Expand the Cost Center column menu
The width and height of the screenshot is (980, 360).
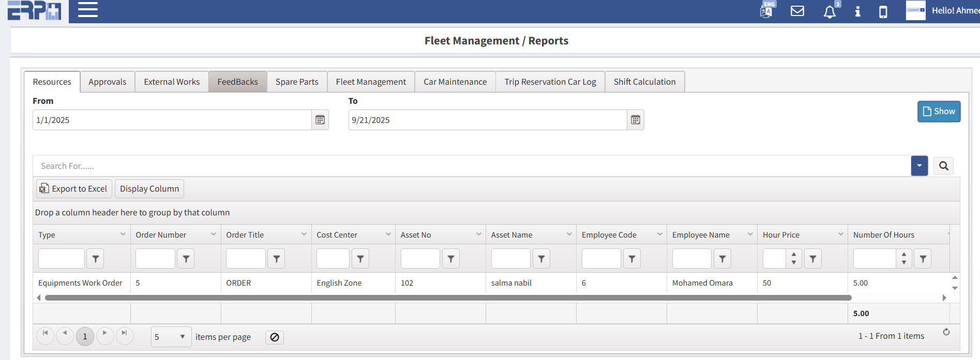pyautogui.click(x=388, y=234)
